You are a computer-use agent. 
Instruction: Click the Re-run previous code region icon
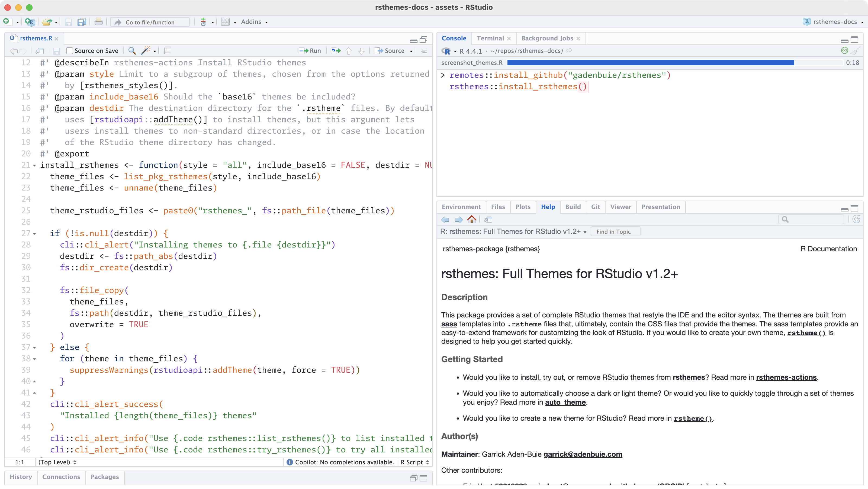click(336, 51)
